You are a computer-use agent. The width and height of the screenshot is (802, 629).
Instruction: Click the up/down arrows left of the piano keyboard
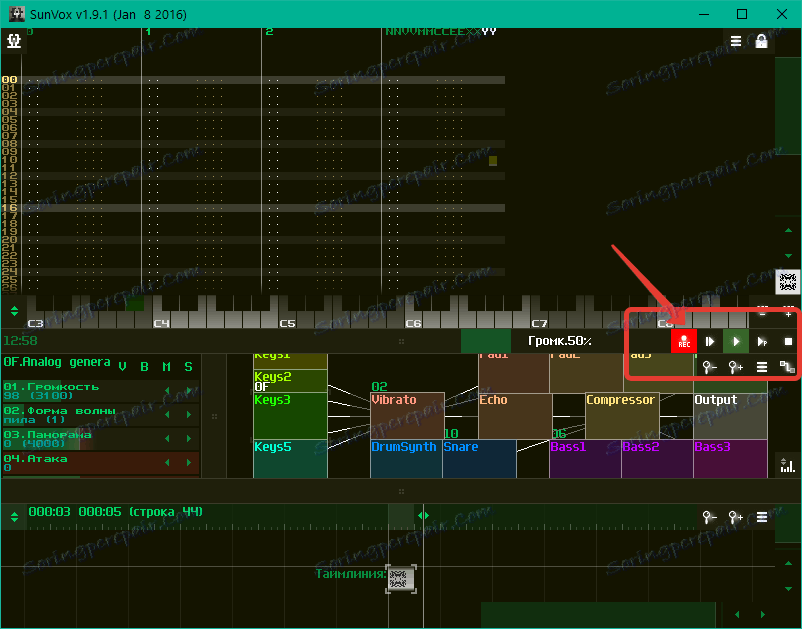[14, 311]
